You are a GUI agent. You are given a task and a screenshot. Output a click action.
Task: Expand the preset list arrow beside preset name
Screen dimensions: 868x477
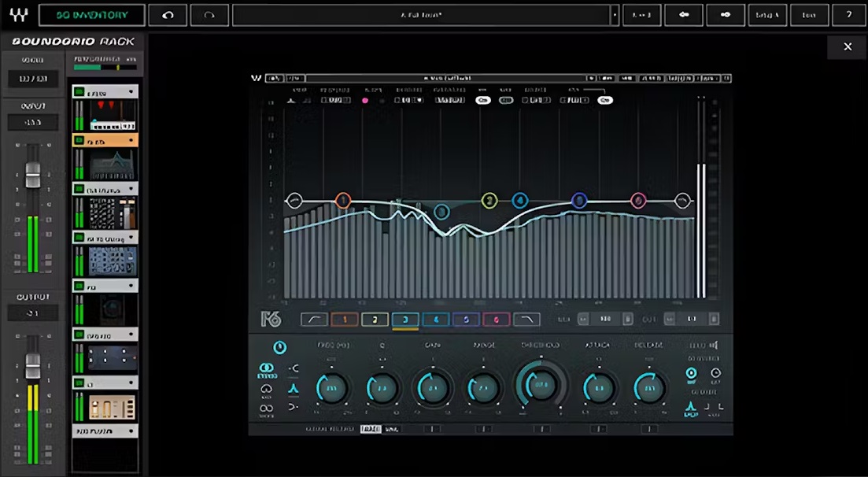(615, 16)
